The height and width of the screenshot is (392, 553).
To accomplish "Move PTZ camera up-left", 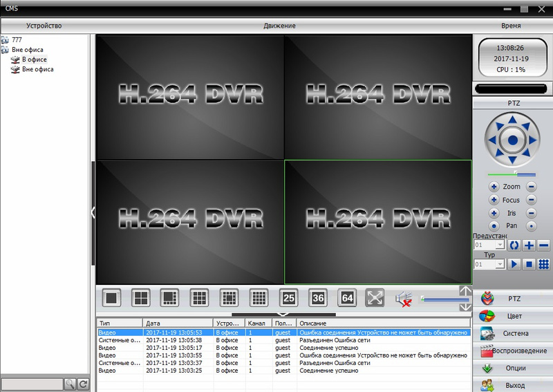I will pos(499,126).
